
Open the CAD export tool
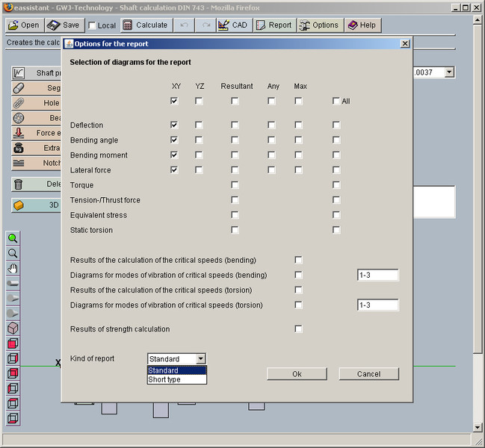(232, 25)
